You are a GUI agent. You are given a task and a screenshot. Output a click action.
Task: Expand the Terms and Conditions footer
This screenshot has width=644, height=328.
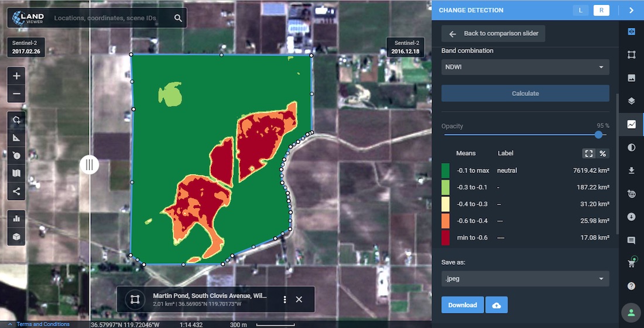pyautogui.click(x=11, y=324)
